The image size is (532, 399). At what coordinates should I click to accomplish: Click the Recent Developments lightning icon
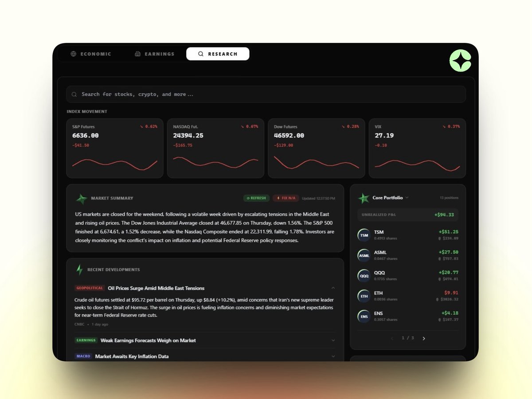point(79,270)
